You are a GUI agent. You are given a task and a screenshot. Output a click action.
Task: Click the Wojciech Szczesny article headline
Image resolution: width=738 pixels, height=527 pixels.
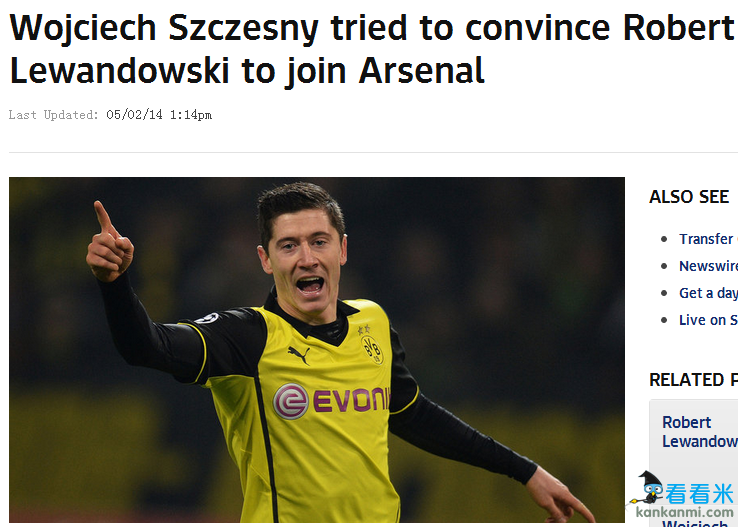click(x=372, y=49)
